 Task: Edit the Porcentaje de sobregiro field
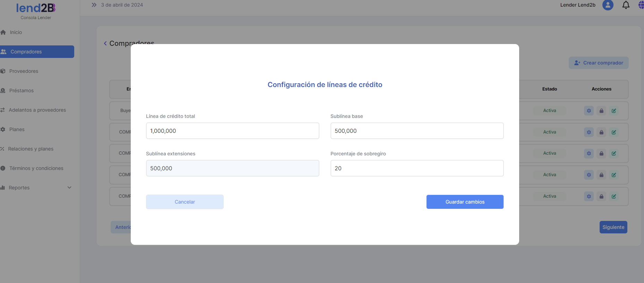tap(417, 168)
